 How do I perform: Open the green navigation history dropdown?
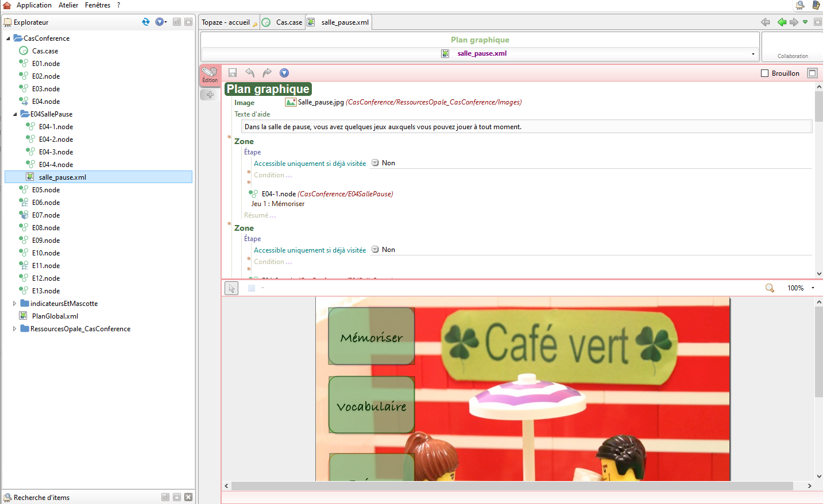805,22
